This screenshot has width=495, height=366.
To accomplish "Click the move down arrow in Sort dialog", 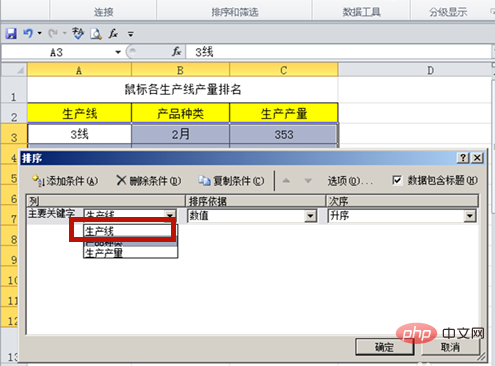I will [308, 181].
